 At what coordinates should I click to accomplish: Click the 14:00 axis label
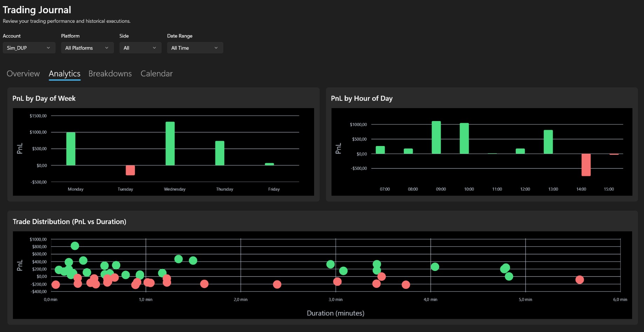[581, 189]
